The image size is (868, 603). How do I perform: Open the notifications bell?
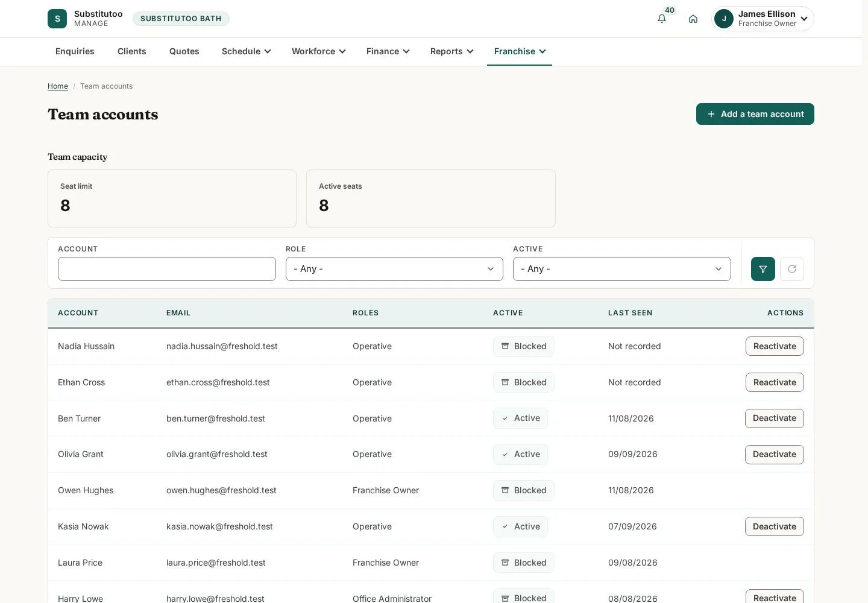(x=662, y=19)
